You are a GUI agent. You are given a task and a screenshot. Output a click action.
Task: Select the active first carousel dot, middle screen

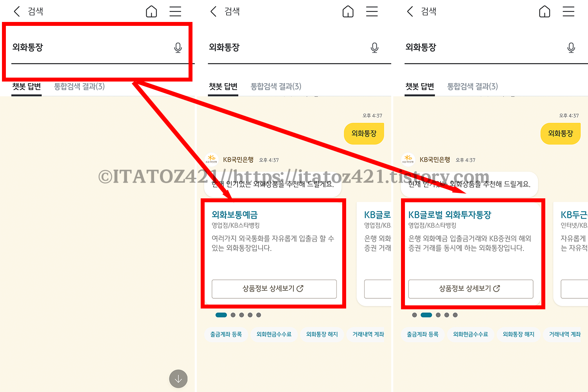(221, 315)
